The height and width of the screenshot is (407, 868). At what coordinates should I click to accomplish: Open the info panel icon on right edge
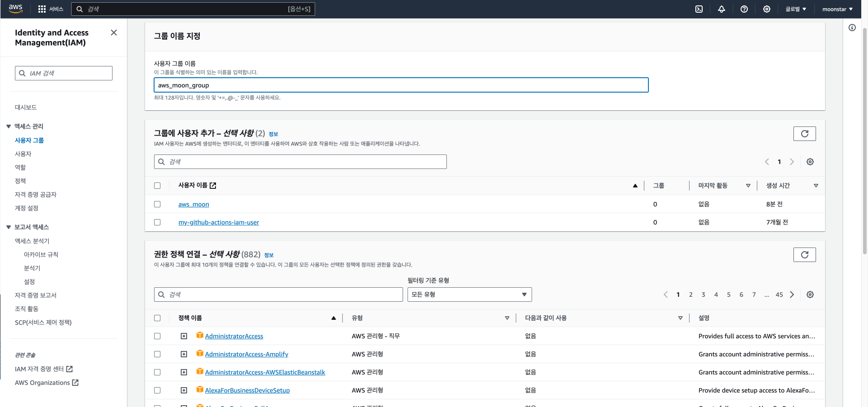pos(852,28)
